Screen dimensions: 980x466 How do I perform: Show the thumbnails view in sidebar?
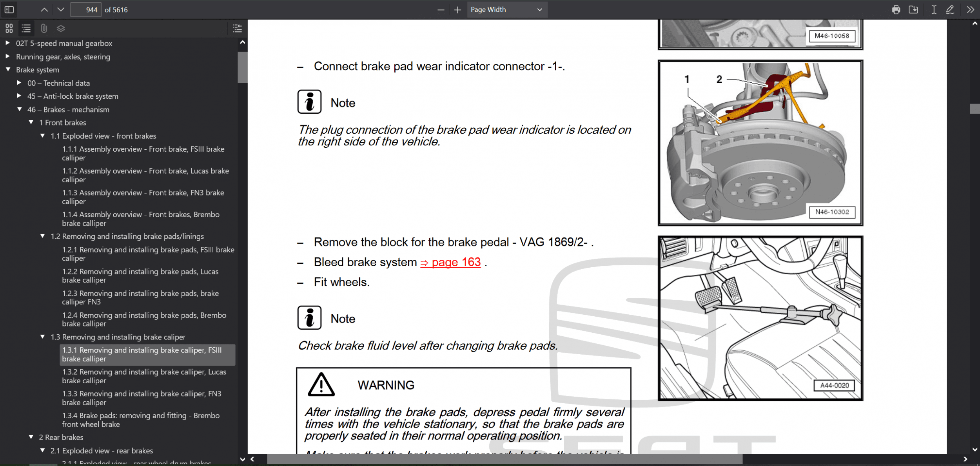9,28
